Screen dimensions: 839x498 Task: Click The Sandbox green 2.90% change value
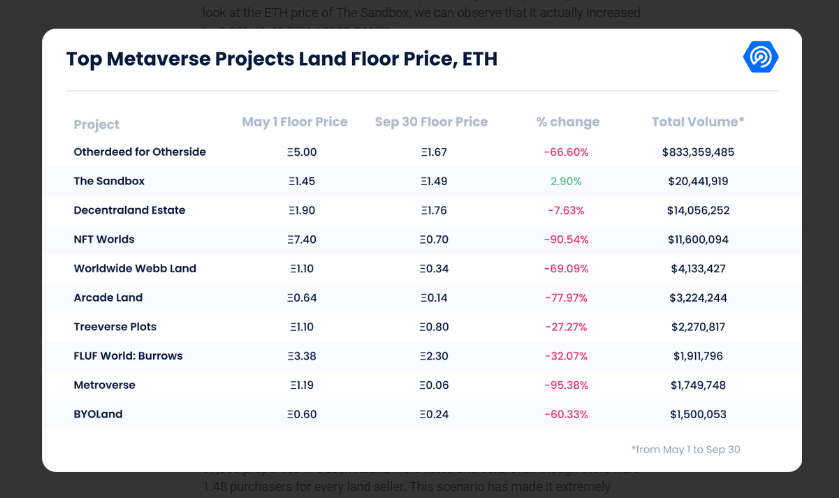point(566,181)
